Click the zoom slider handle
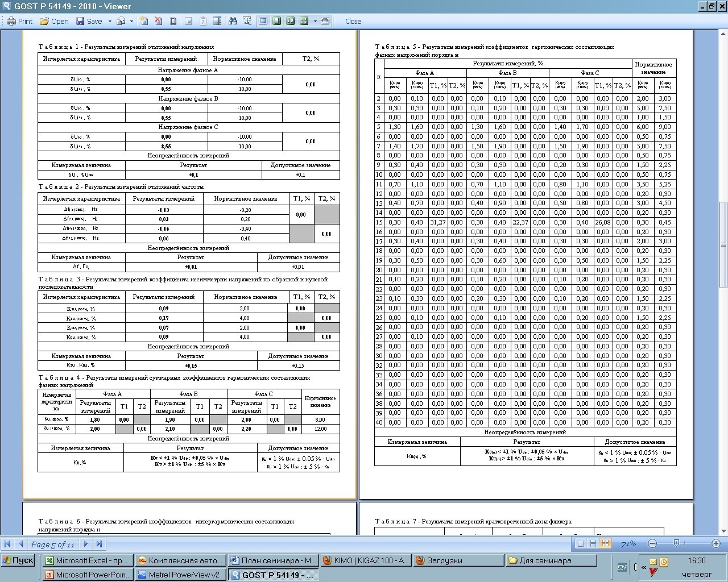728x582 pixels. (x=676, y=543)
